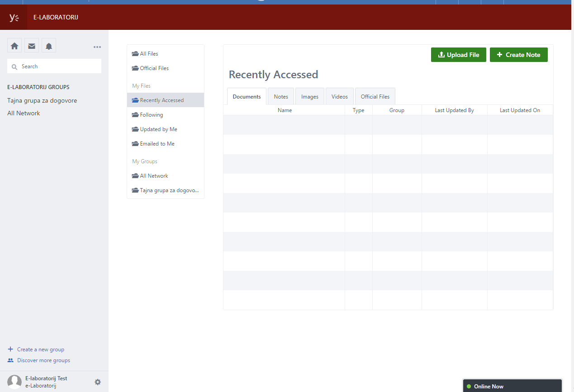
Task: Open the Inbox envelope icon
Action: coord(32,46)
